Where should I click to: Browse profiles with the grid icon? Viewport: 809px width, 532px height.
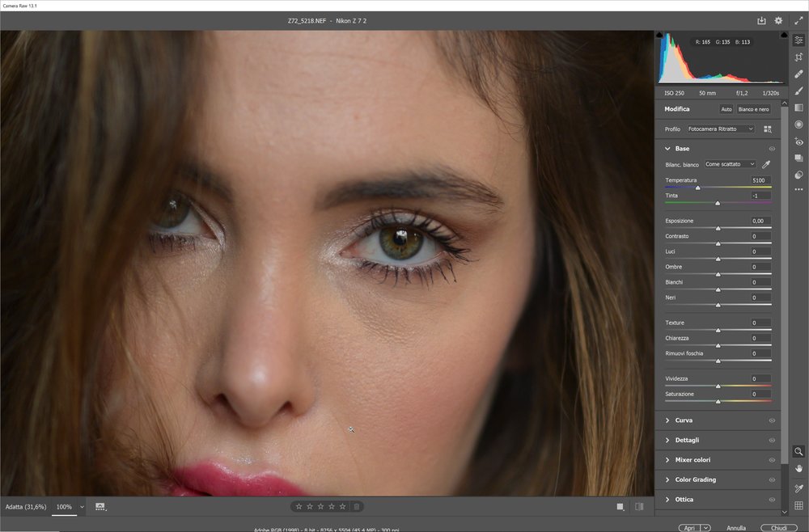click(768, 129)
